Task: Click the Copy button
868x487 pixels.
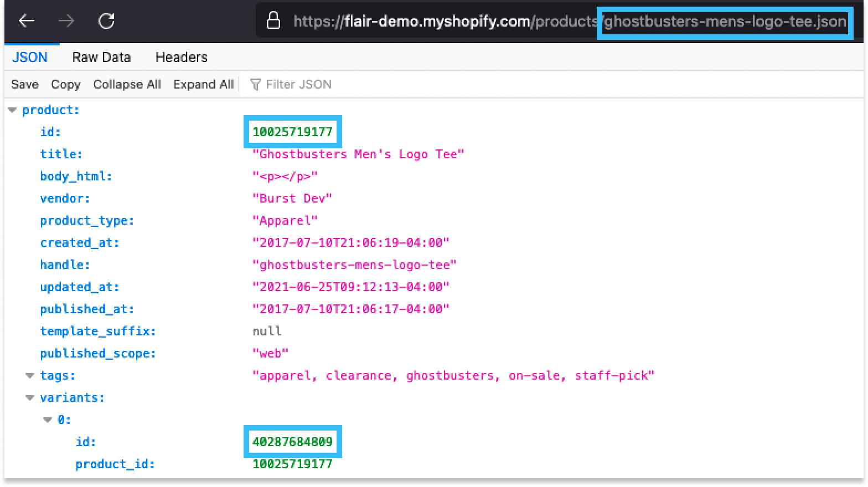Action: (x=66, y=84)
